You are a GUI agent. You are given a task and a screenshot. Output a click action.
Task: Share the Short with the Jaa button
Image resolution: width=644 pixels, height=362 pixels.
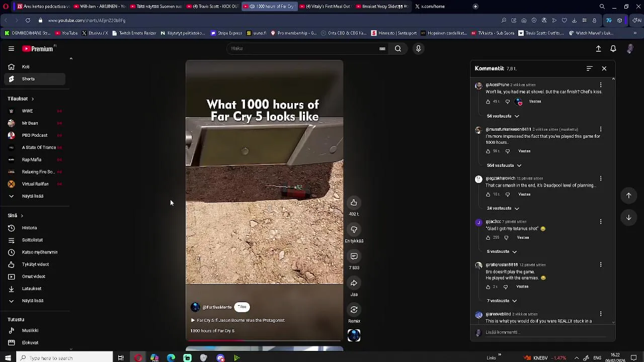point(354,283)
